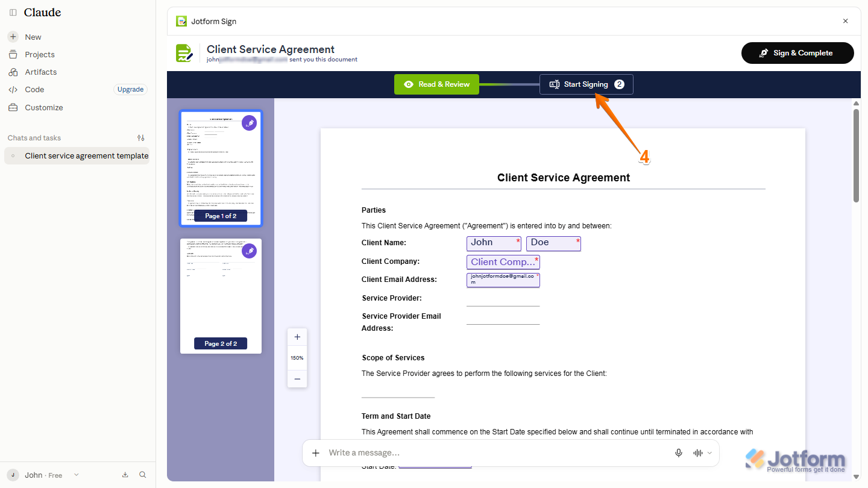Click the Chats and tasks heading
The image size is (868, 488).
(x=34, y=138)
